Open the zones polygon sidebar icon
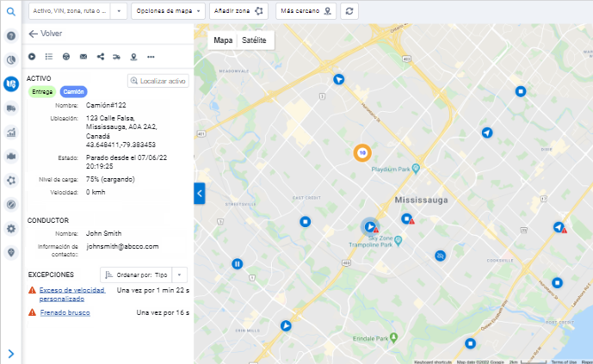The image size is (593, 364). [11, 181]
